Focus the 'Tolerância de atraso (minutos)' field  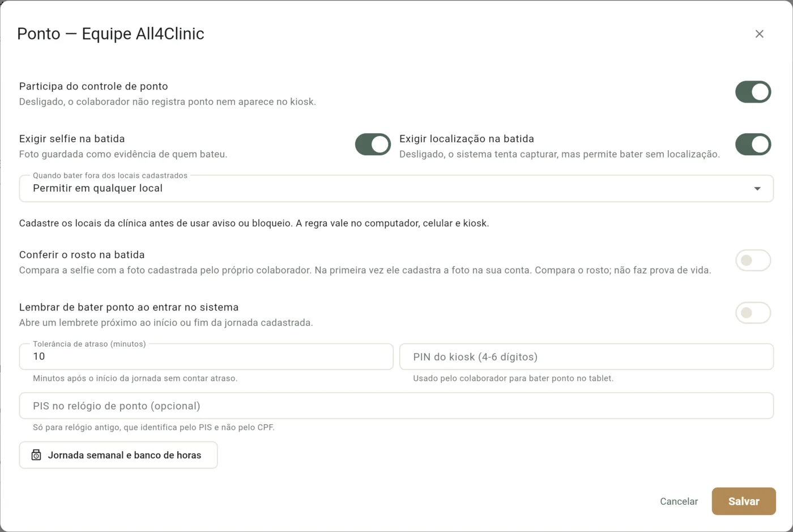(x=206, y=357)
